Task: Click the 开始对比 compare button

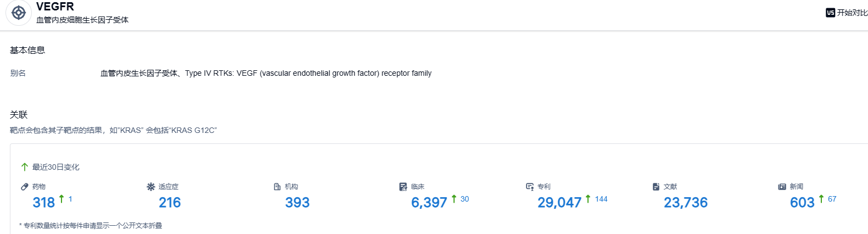Action: (847, 13)
